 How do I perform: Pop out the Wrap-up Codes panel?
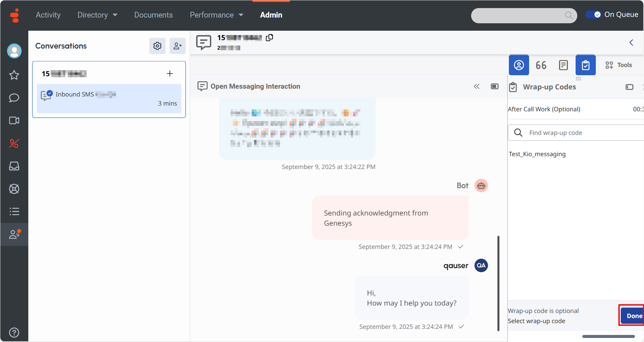[x=630, y=87]
